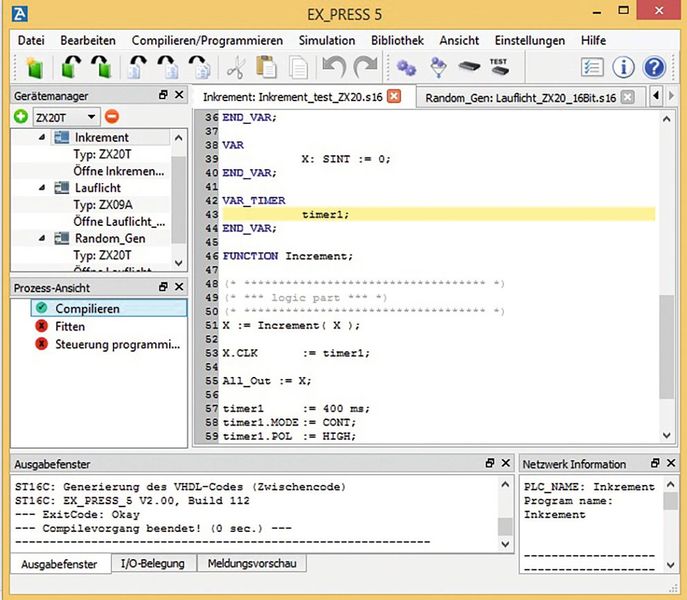Click code editor scrollbar down arrow
The image size is (687, 600).
point(666,435)
